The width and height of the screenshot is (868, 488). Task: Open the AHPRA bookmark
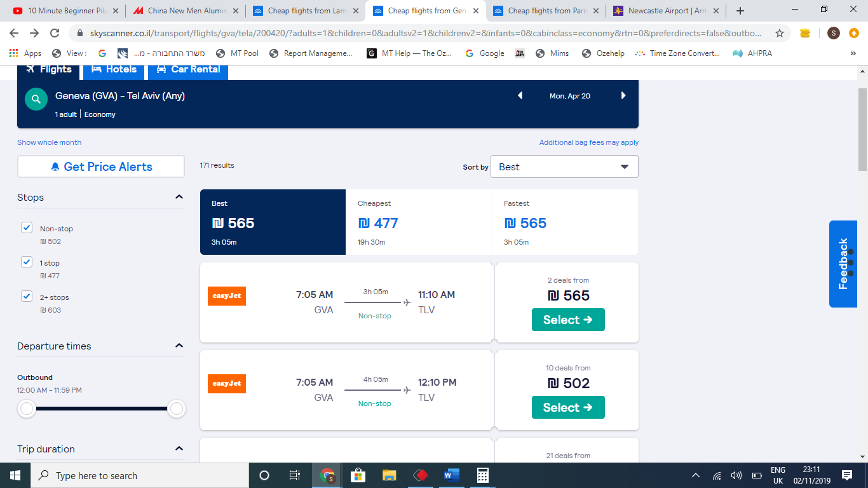(753, 53)
